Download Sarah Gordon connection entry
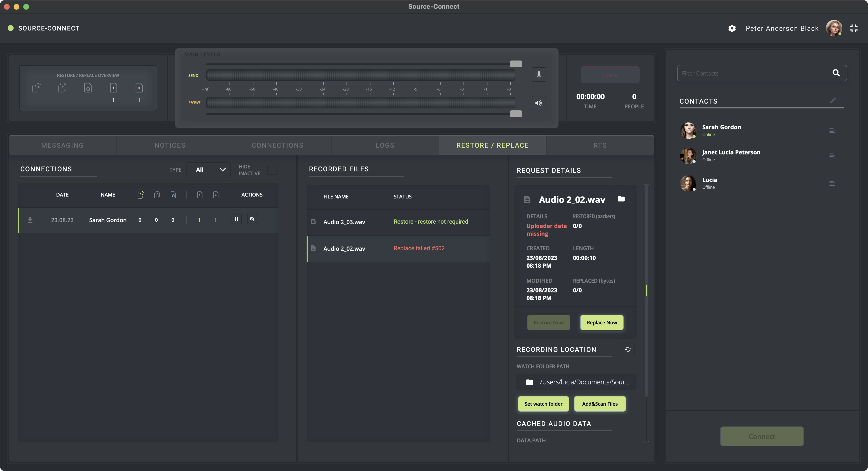 pyautogui.click(x=30, y=220)
